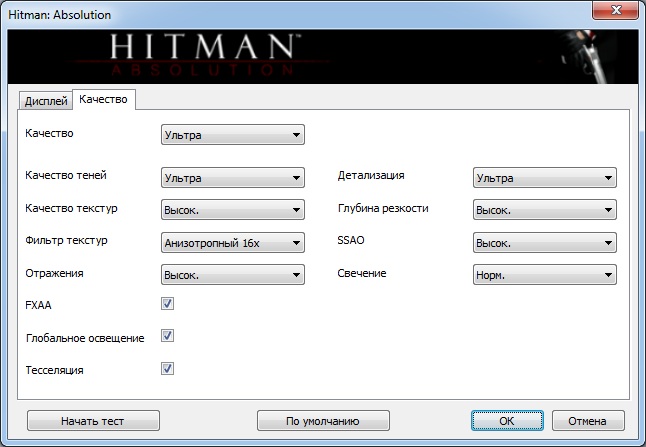This screenshot has width=646, height=447.
Task: Click the Отражения label
Action: coord(54,273)
